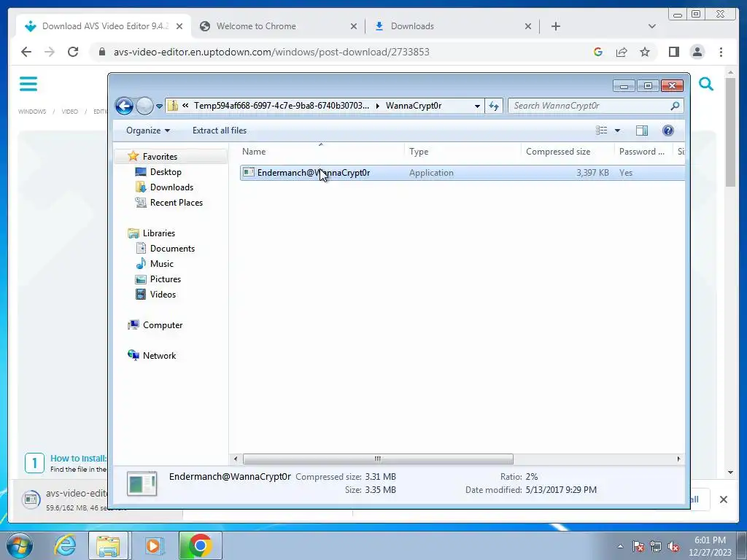
Task: Open the Pictures library
Action: 166,279
